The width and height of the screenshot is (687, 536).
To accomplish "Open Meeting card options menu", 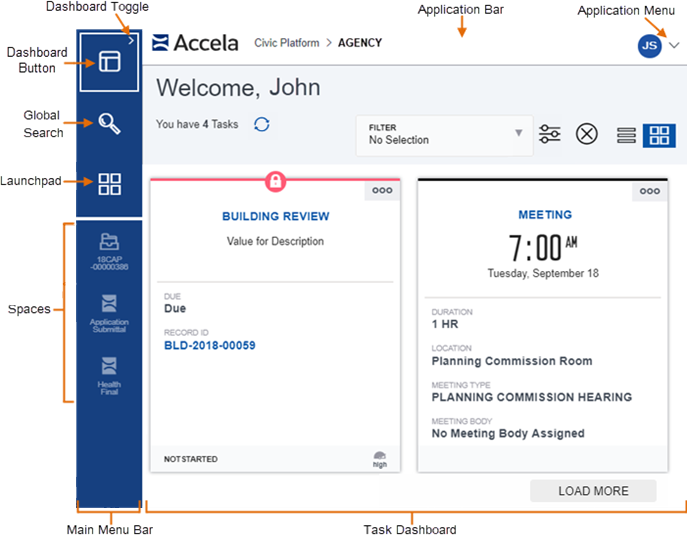I will click(650, 191).
